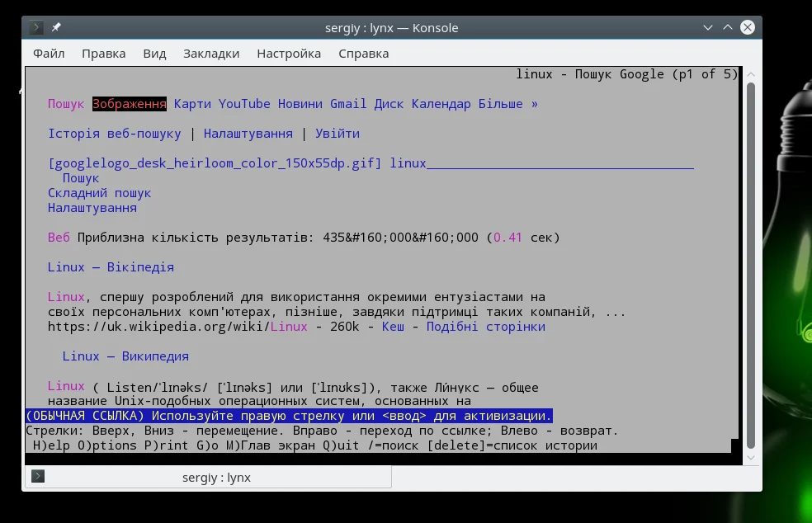Open the Новини link
This screenshot has height=523, width=812.
[x=300, y=104]
